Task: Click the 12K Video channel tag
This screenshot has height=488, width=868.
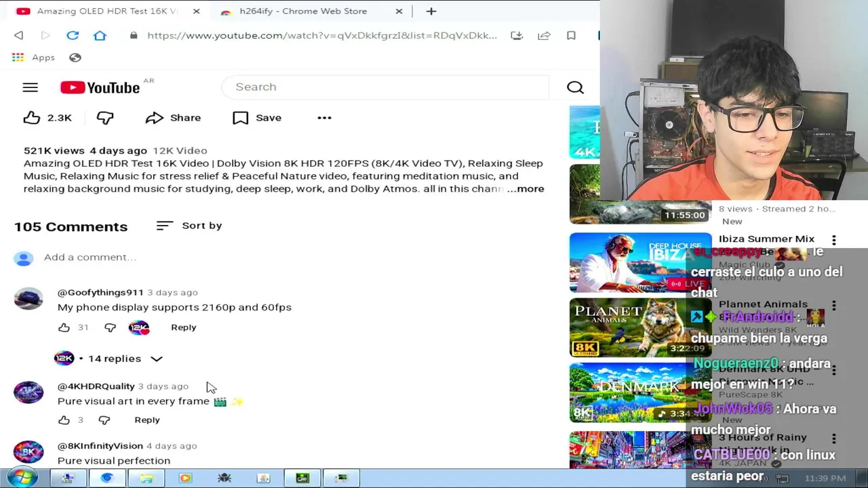Action: tap(180, 150)
